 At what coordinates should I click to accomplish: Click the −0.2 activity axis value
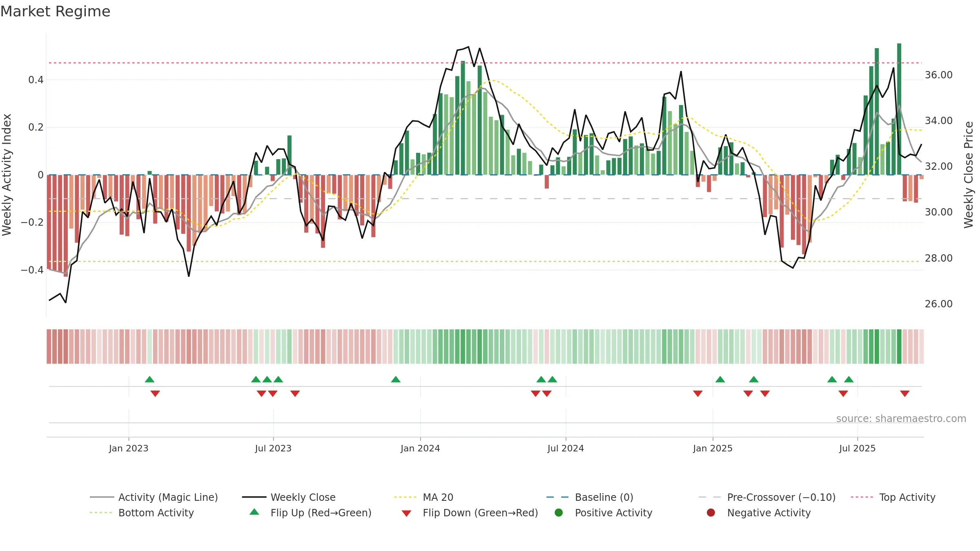click(x=32, y=222)
